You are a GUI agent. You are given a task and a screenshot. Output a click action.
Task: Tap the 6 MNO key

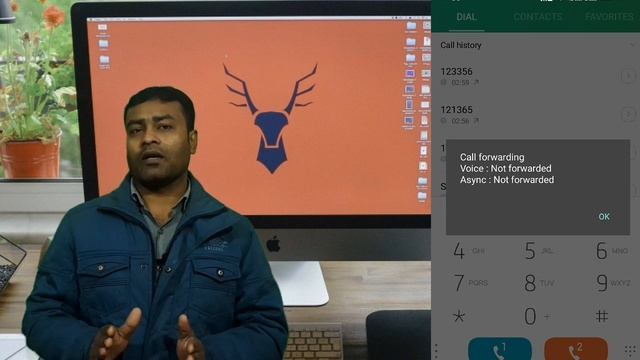click(x=611, y=251)
